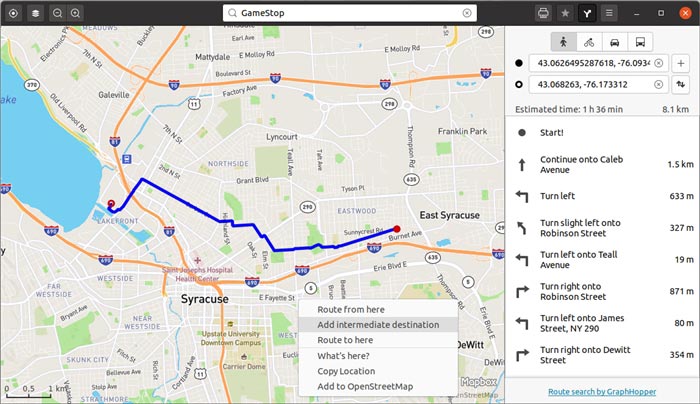Click Estimated time 1 h 36 min

click(x=569, y=109)
